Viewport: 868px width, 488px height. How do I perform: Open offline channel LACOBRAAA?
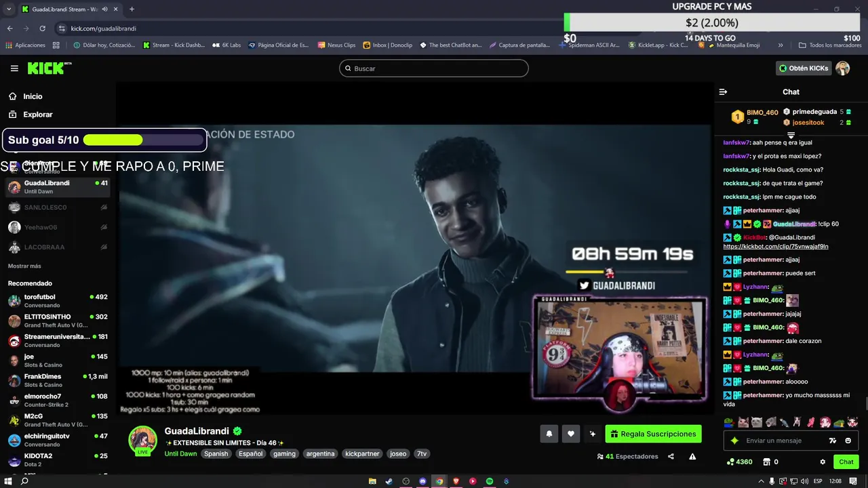click(57, 247)
